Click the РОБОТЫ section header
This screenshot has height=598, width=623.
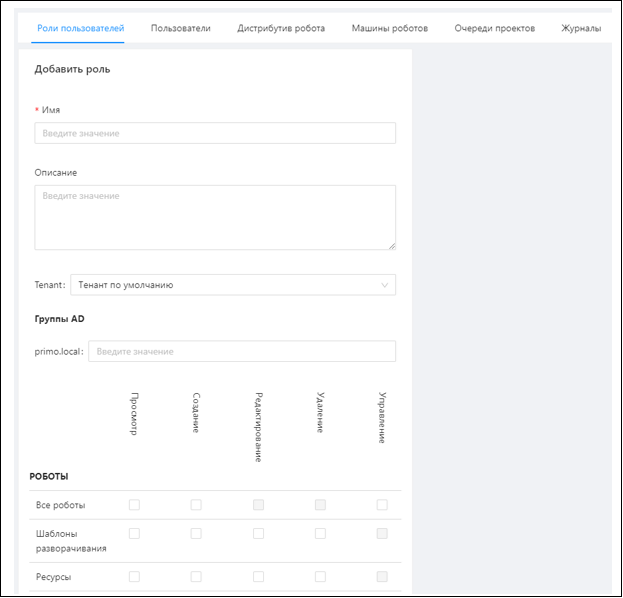point(49,476)
